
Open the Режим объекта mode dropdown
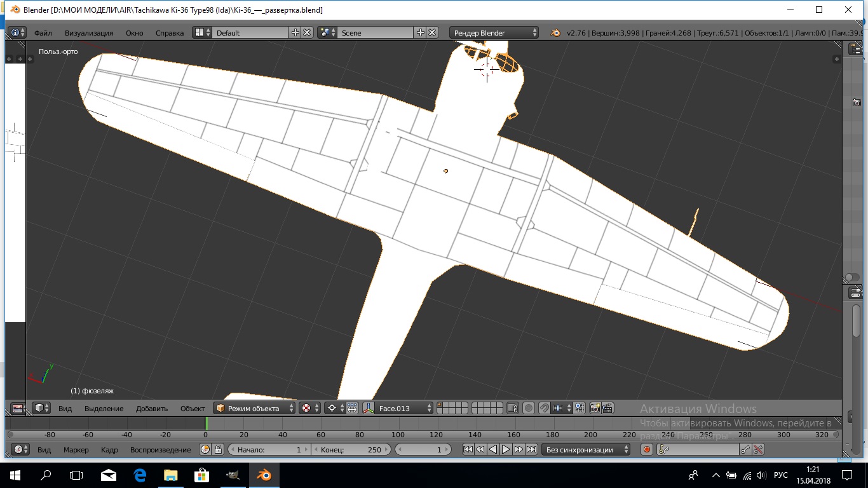(255, 408)
